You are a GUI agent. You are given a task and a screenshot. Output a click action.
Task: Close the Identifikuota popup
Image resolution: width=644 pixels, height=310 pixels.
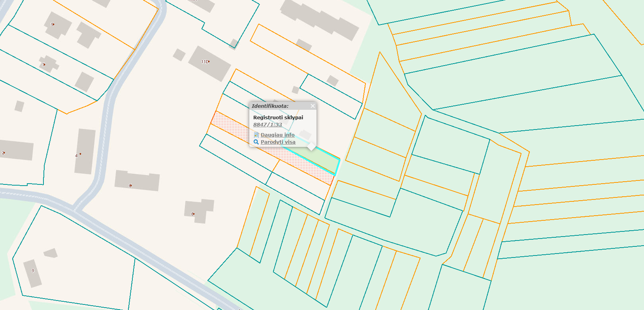point(313,106)
